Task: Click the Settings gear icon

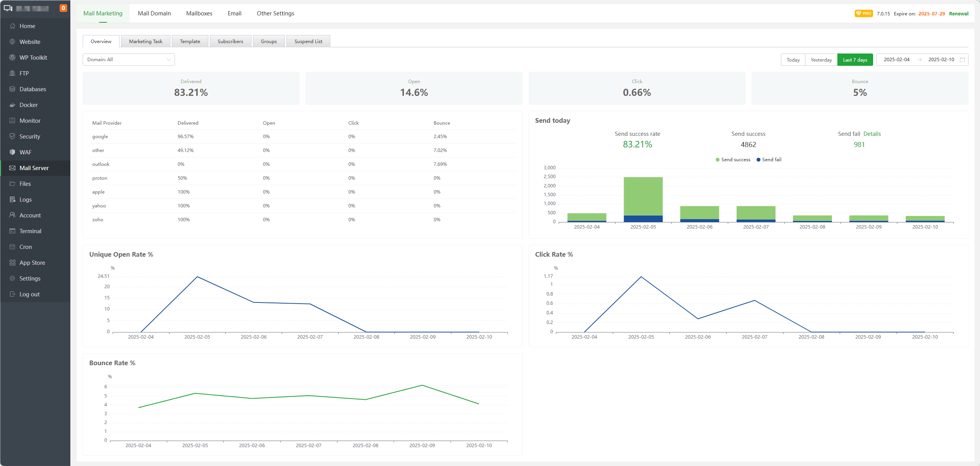Action: 12,278
